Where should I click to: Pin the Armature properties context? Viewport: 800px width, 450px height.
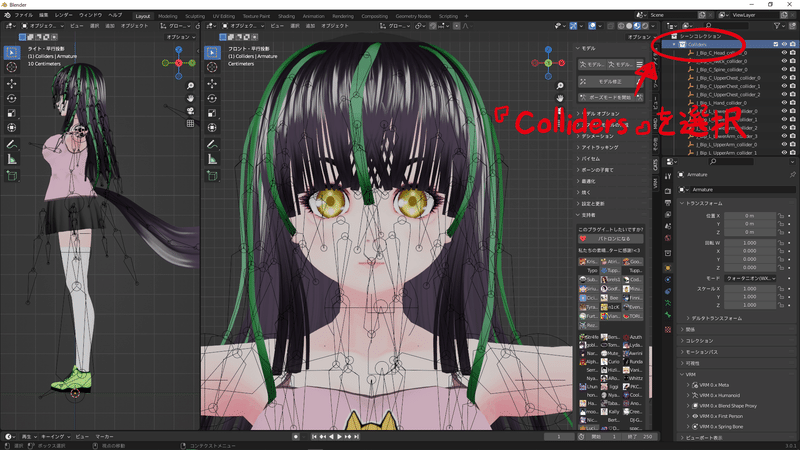point(792,174)
